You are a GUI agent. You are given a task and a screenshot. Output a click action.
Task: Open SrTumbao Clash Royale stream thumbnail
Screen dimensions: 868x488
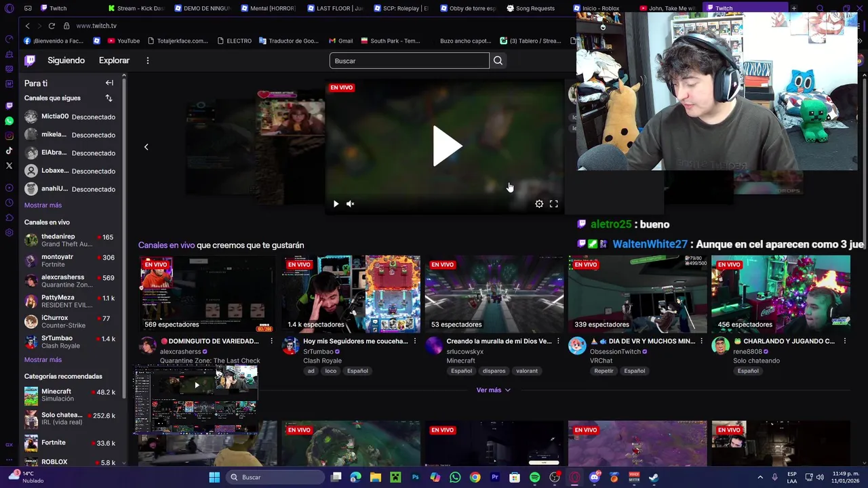coord(351,294)
